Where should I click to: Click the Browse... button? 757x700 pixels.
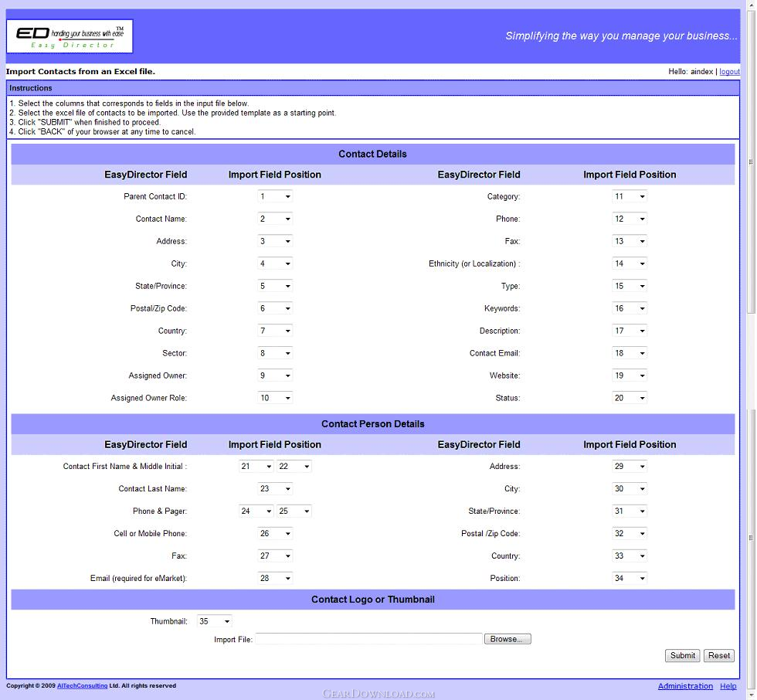(x=507, y=639)
